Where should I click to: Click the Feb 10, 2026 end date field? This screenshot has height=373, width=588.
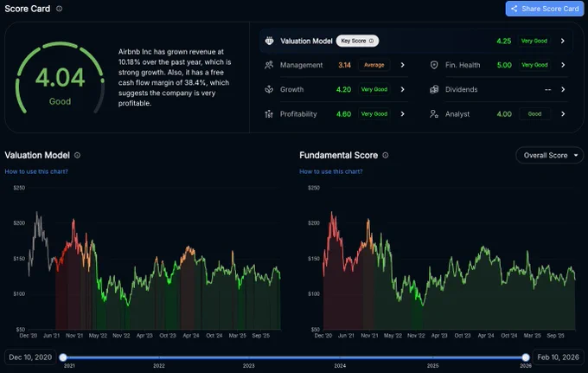558,357
